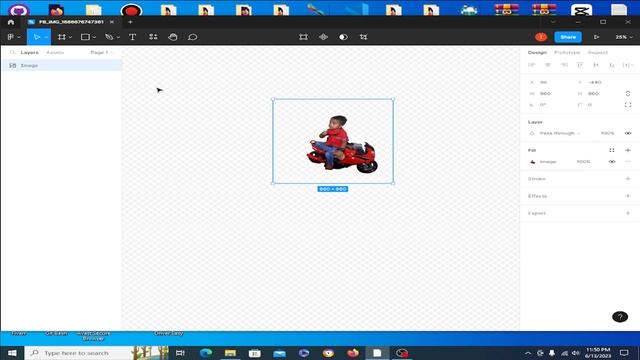Click the Edit object toolbar icon
This screenshot has height=360, width=640.
(303, 37)
